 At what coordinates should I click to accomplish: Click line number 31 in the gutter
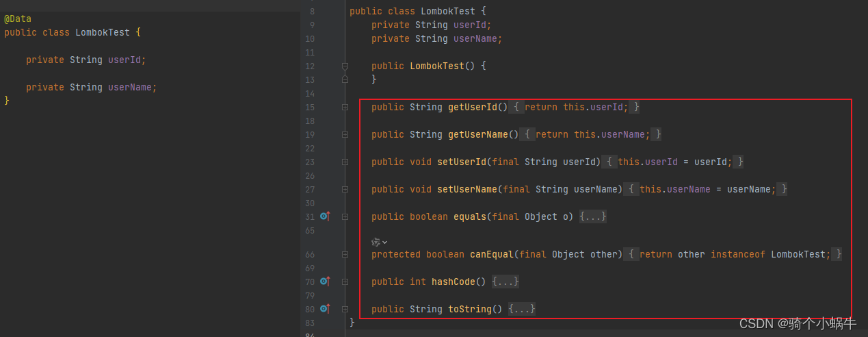click(x=309, y=217)
